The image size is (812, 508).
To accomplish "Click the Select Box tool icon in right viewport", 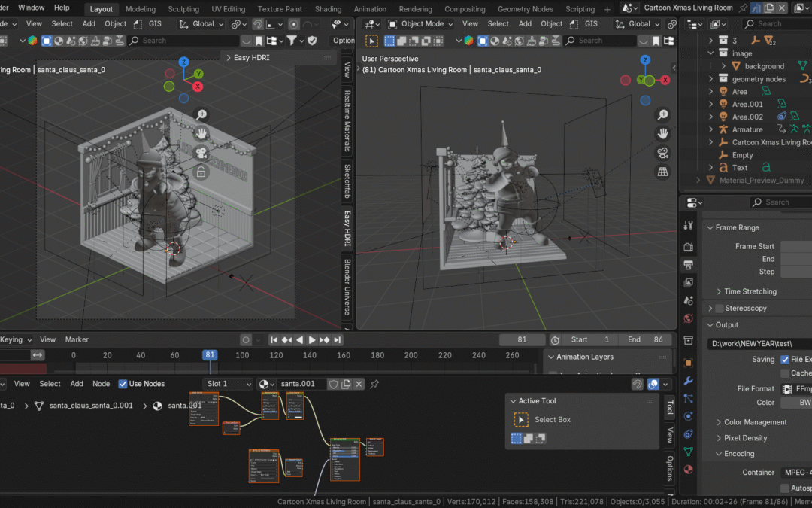I will click(x=371, y=41).
